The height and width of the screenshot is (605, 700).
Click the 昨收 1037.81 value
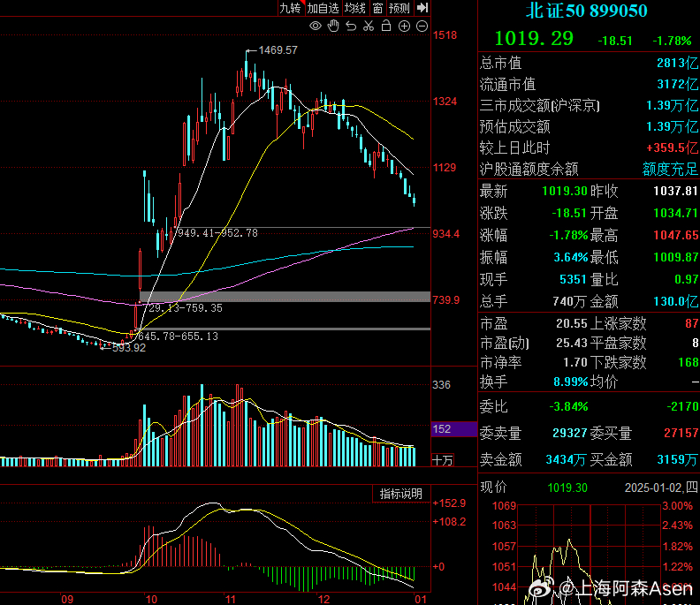pyautogui.click(x=675, y=191)
